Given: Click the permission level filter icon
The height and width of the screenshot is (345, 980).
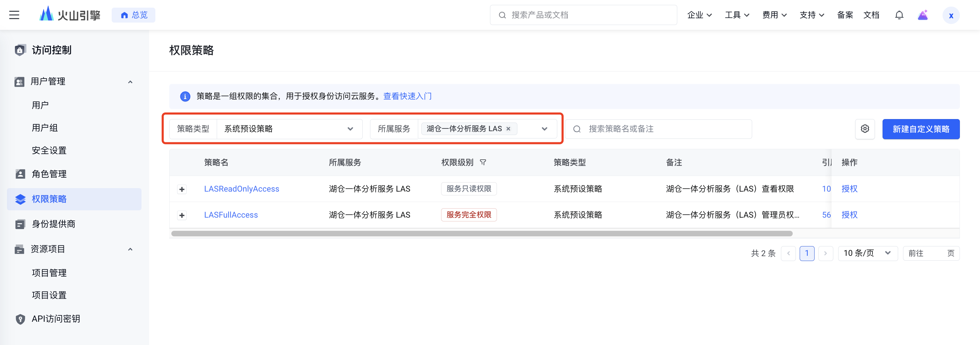Looking at the screenshot, I should [x=483, y=162].
